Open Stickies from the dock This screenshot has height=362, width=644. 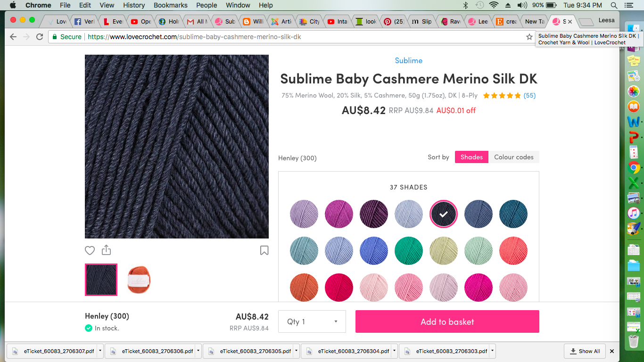(634, 60)
